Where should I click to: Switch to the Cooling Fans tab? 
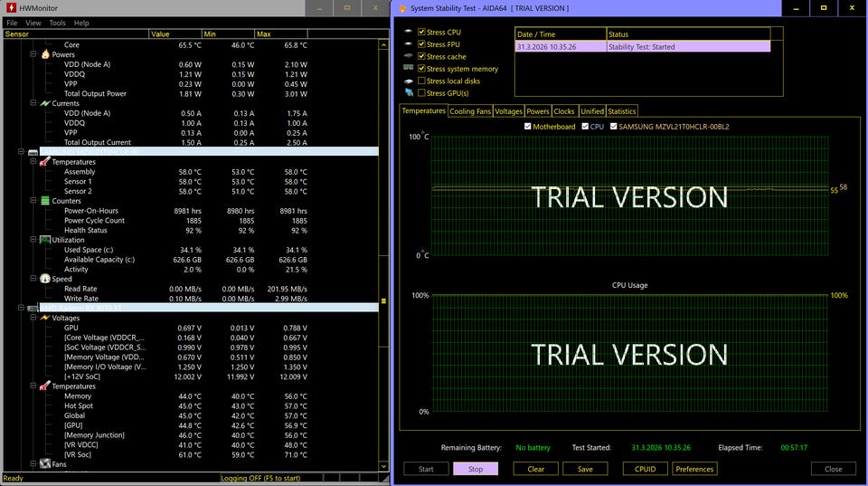470,111
